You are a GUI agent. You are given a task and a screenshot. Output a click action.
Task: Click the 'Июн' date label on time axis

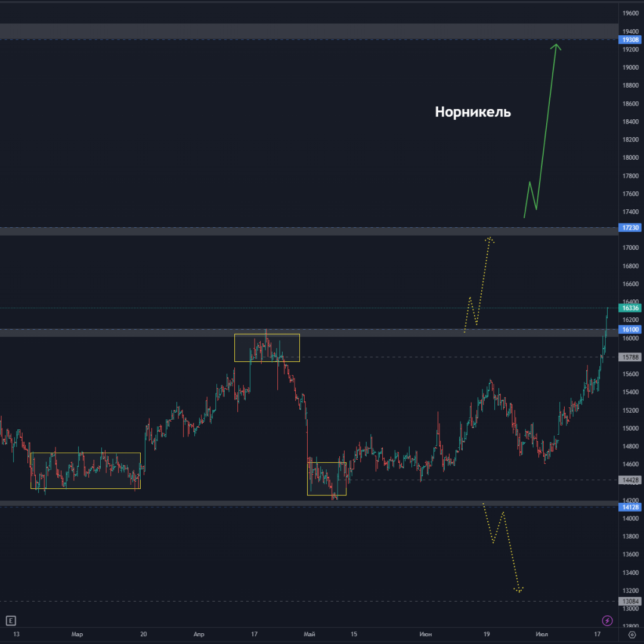[426, 634]
